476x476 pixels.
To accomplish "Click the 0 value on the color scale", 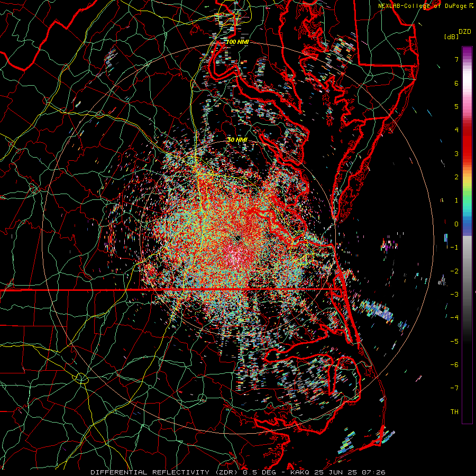I will pos(456,224).
